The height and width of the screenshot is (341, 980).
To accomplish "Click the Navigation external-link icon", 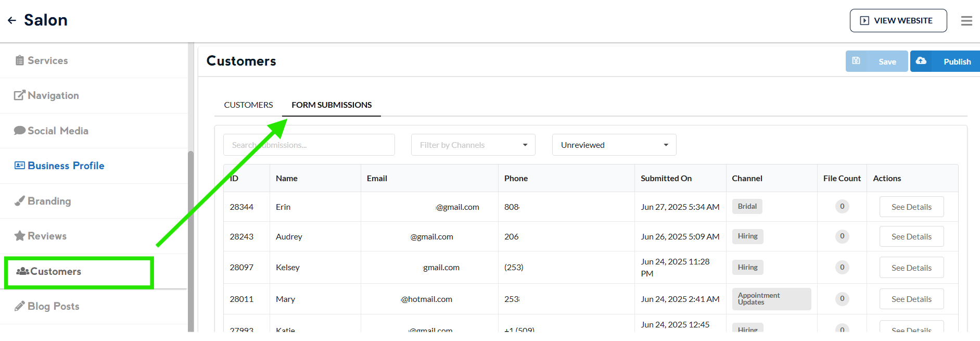I will point(20,95).
